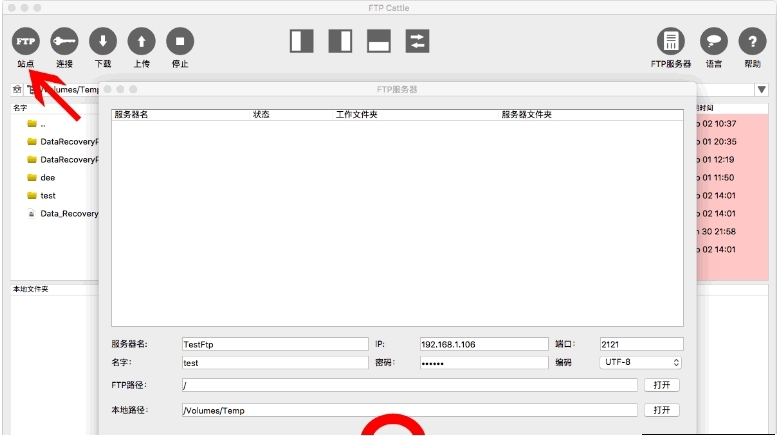Expand the path bar dropdown arrow
Viewport: 778px width, 436px height.
point(762,90)
